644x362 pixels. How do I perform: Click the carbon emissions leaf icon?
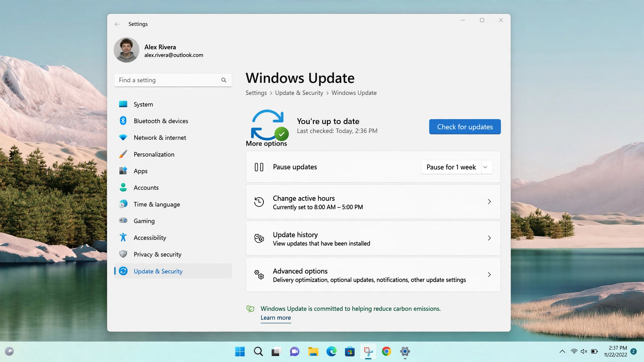250,309
